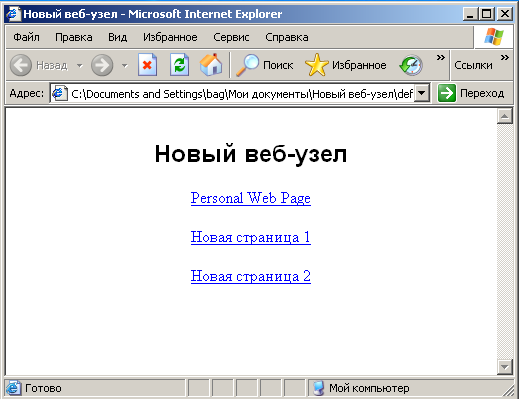Click the page icon in address bar
519x399 pixels.
[x=60, y=94]
